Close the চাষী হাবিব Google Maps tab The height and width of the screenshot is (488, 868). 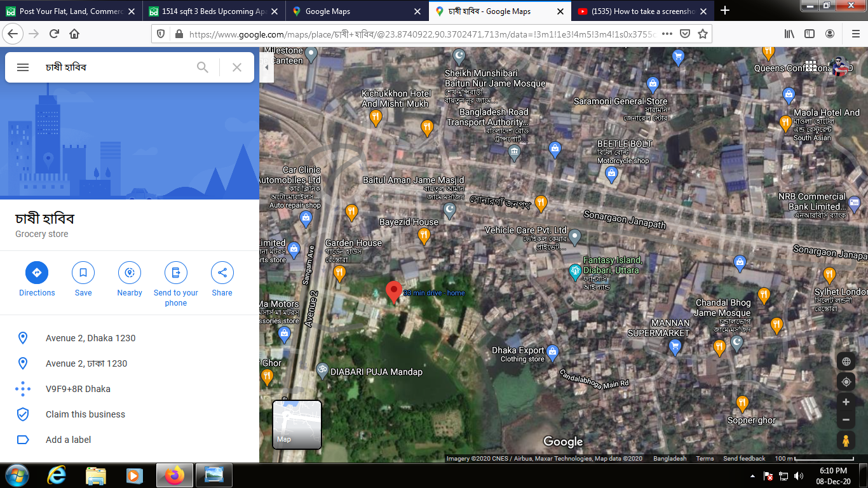560,11
